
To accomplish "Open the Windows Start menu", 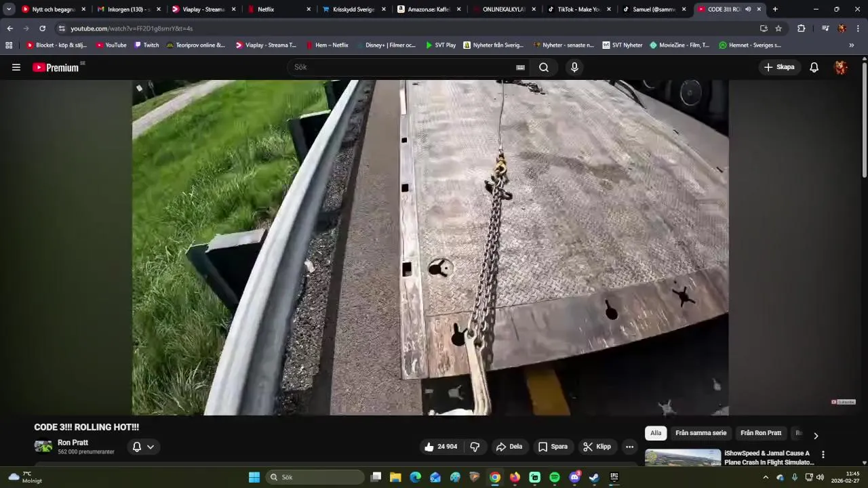I will pos(254,477).
